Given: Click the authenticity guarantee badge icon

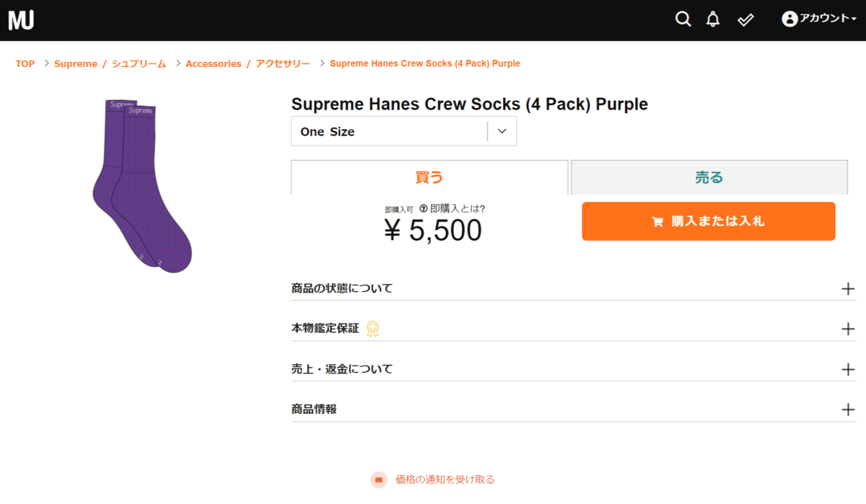Looking at the screenshot, I should point(372,329).
